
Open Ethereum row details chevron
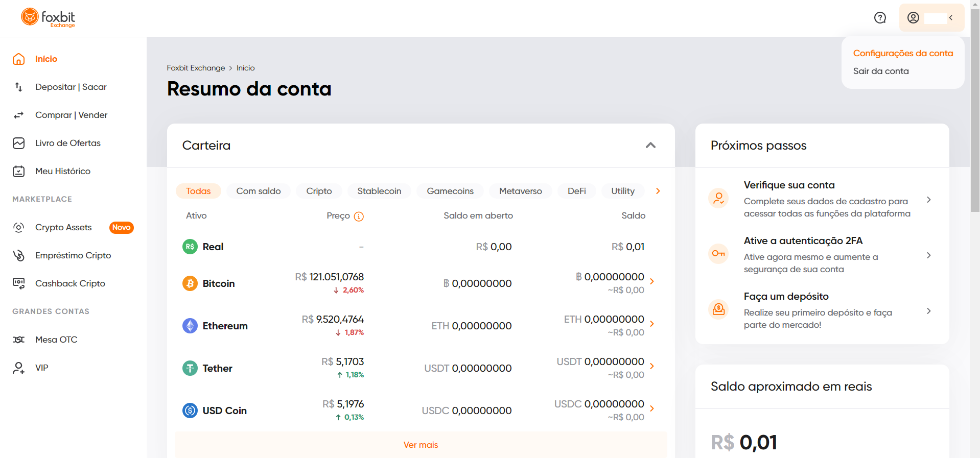point(652,324)
